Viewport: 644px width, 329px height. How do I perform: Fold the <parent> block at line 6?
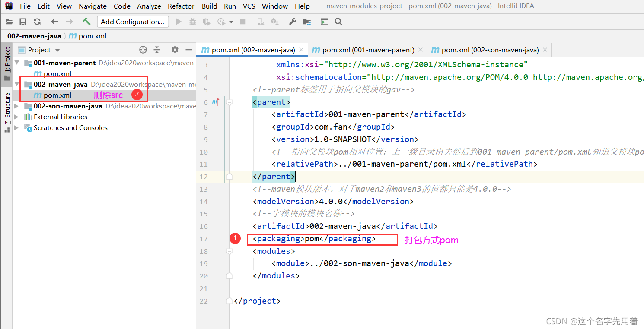[230, 102]
